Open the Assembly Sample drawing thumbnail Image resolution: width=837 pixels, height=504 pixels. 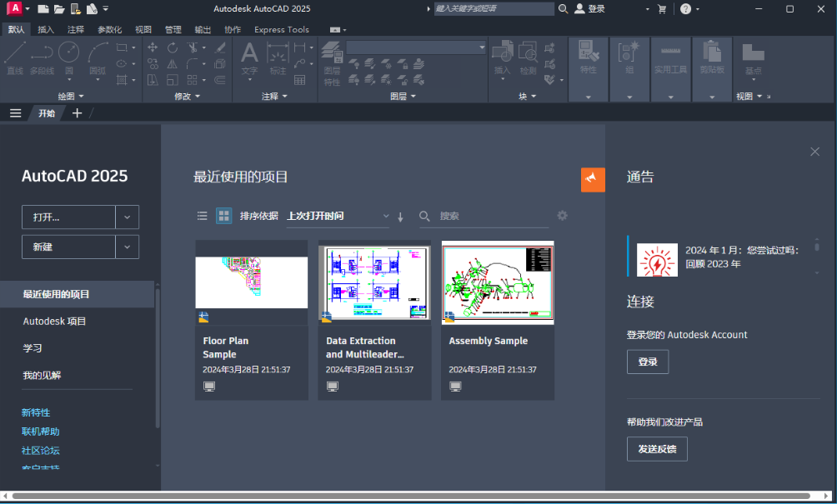coord(498,282)
